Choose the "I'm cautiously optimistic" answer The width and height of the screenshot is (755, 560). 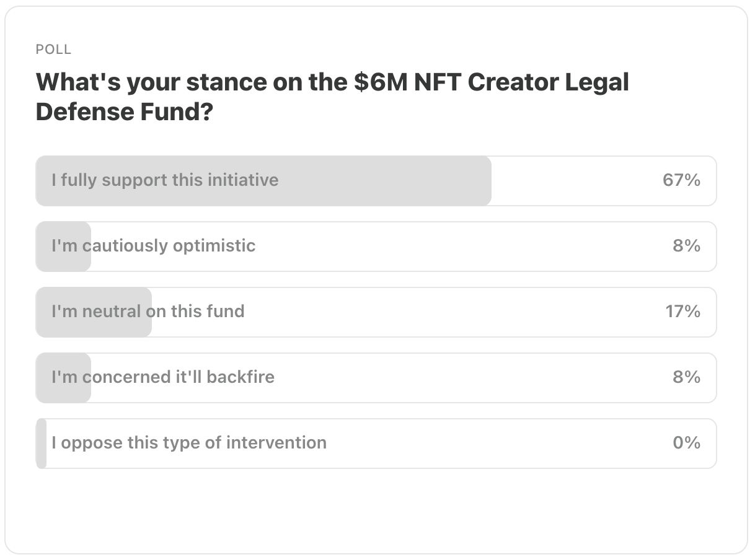point(376,247)
